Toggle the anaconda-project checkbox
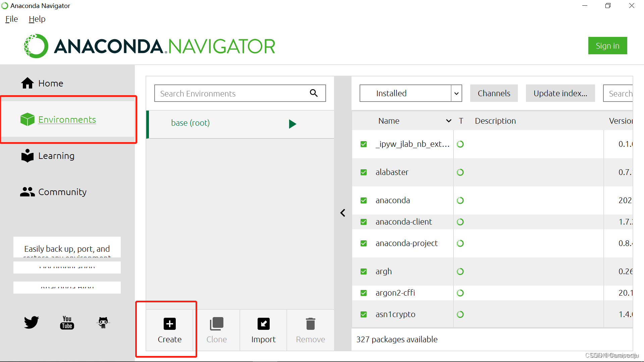Screen dimensions: 644x362 point(364,243)
